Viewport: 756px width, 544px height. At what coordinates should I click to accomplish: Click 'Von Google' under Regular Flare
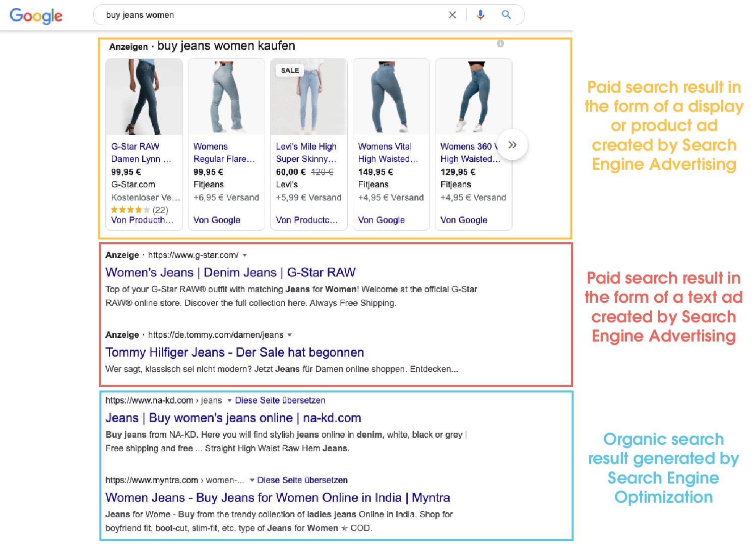pos(217,220)
